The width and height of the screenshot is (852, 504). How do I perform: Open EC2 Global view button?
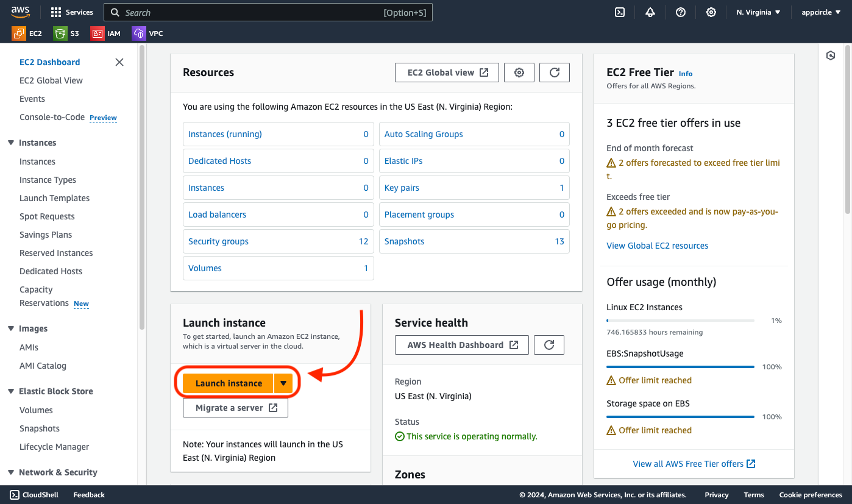tap(447, 73)
